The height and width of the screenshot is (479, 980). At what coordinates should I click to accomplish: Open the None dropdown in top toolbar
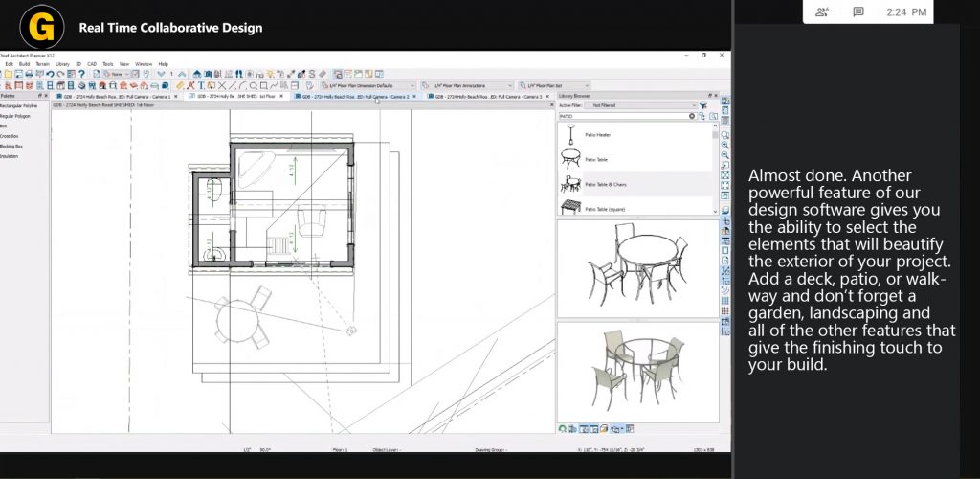[x=117, y=74]
